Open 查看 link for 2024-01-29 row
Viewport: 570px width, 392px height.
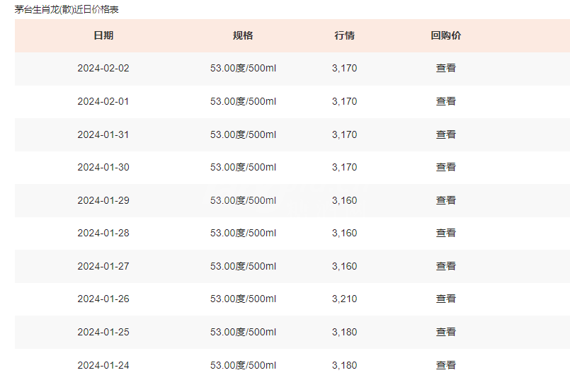(445, 200)
